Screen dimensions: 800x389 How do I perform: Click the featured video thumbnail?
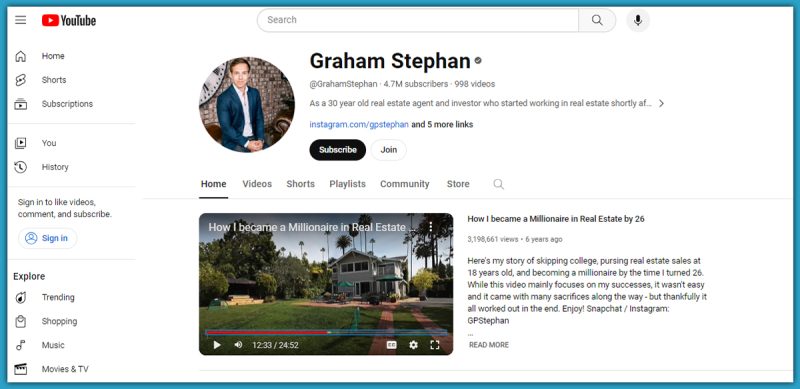click(x=326, y=284)
